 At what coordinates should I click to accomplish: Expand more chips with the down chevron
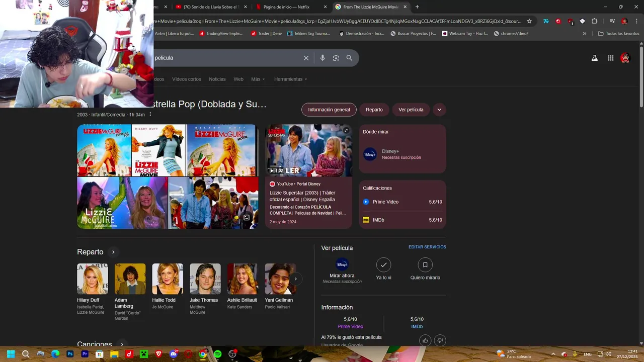[x=439, y=110]
